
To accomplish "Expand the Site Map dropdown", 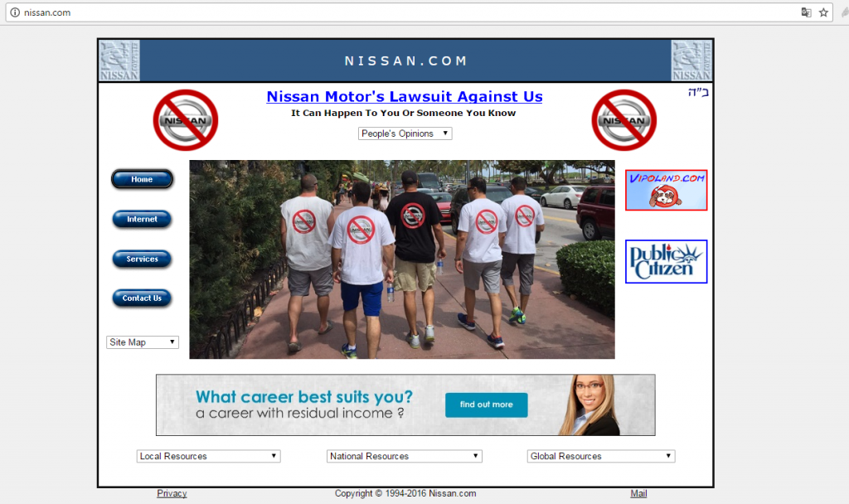I will (x=143, y=342).
